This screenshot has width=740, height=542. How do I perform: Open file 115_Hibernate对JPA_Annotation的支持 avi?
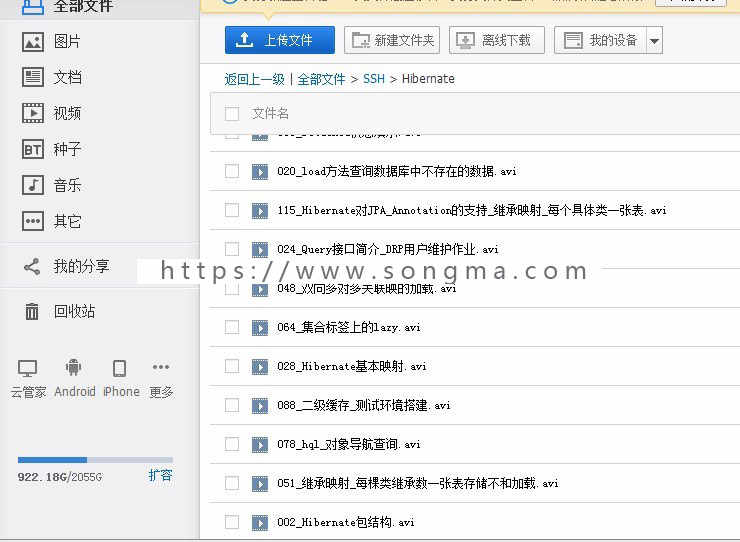click(x=472, y=210)
